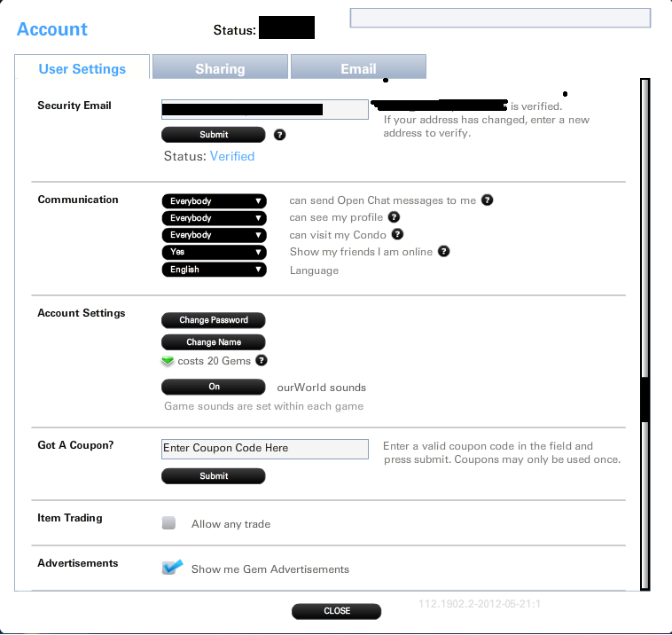Toggle ourWorld sounds On button

(214, 387)
